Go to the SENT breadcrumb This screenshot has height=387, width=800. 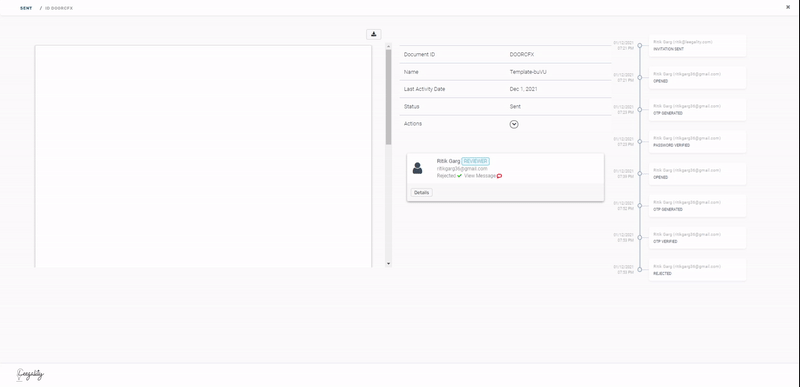(x=26, y=8)
